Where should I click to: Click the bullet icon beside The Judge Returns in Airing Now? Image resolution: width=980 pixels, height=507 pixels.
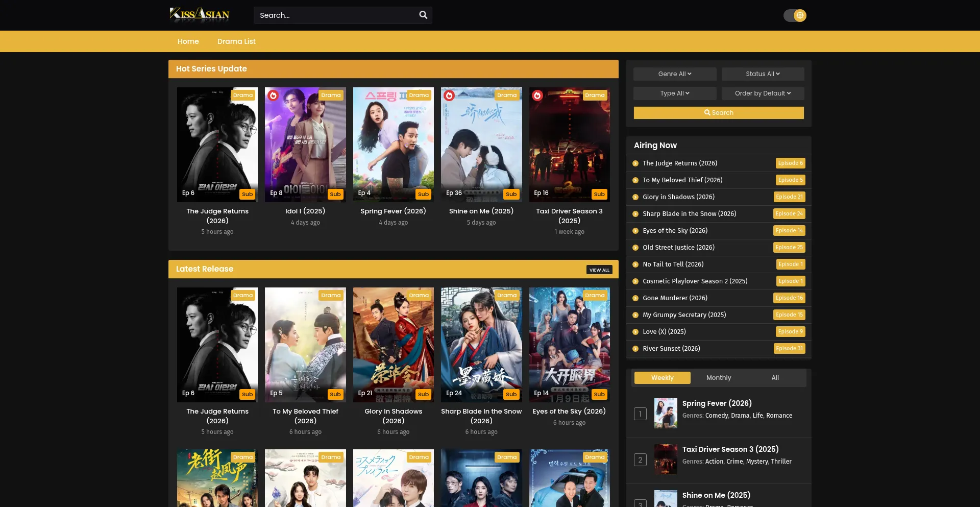coord(635,163)
